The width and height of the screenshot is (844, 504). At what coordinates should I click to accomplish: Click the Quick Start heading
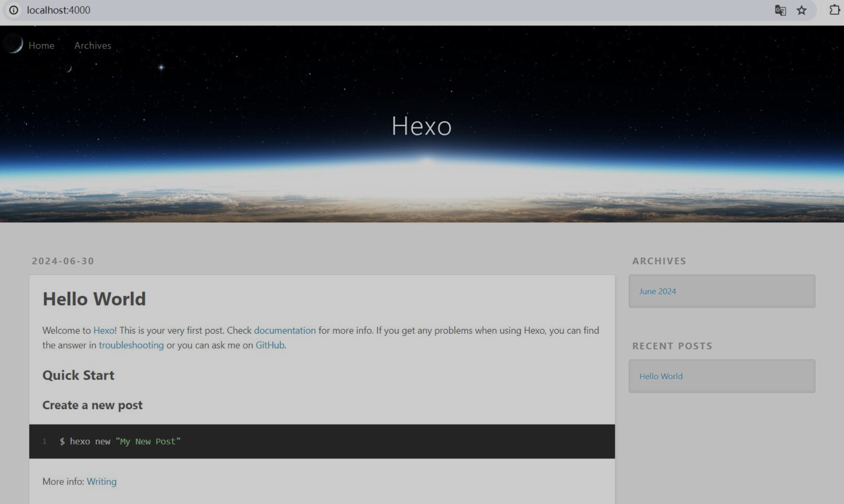tap(78, 375)
